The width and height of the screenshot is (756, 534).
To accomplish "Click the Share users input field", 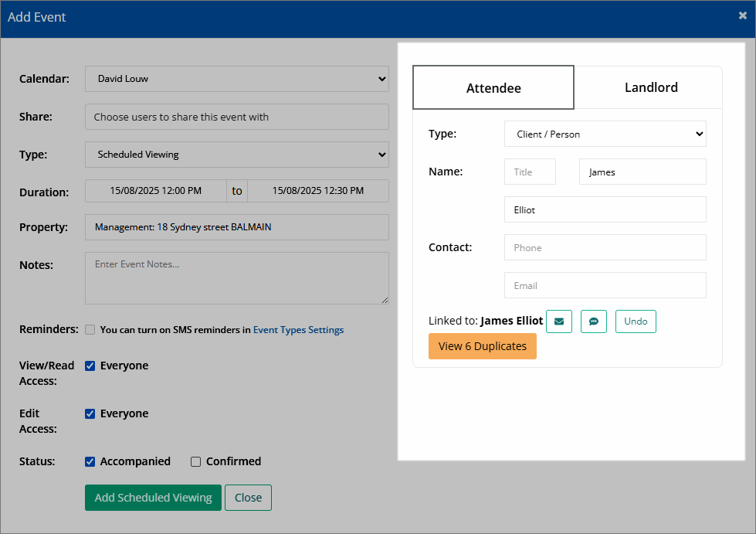I will tap(237, 117).
